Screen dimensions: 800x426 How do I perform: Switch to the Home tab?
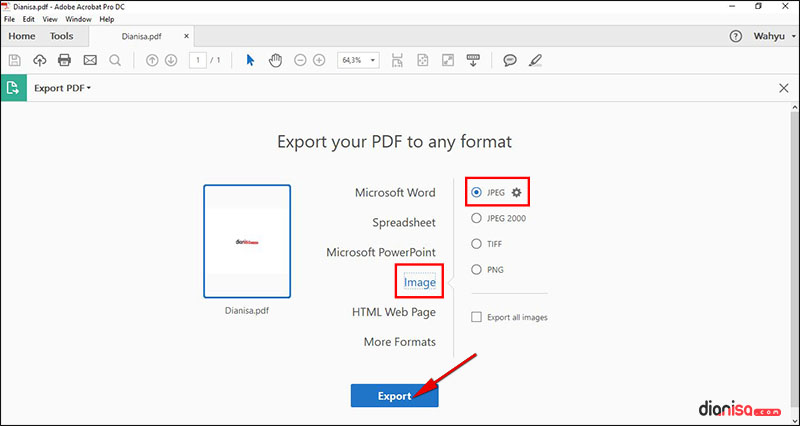coord(22,36)
